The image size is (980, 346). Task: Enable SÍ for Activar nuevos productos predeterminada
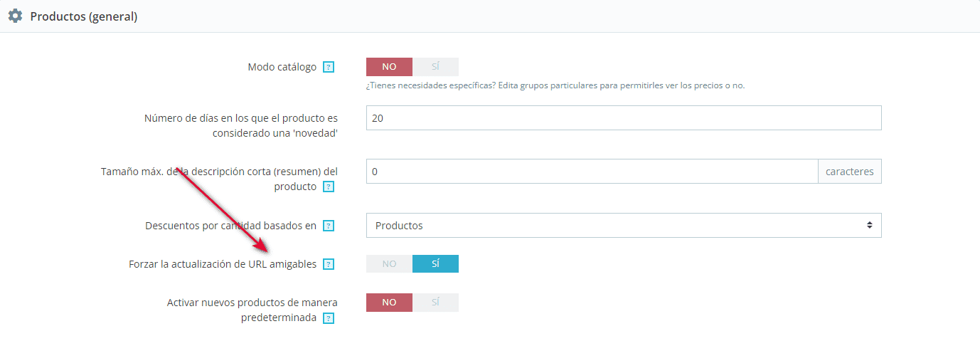435,303
